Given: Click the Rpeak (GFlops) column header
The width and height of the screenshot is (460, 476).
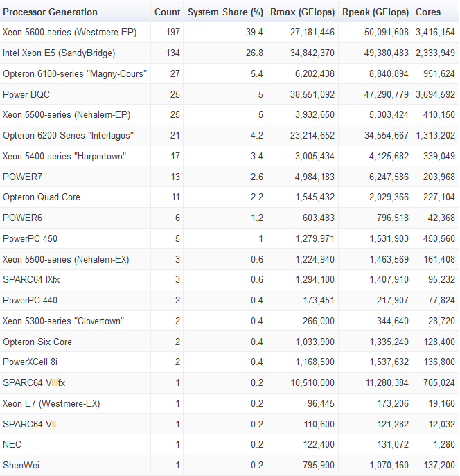Looking at the screenshot, I should pos(375,12).
